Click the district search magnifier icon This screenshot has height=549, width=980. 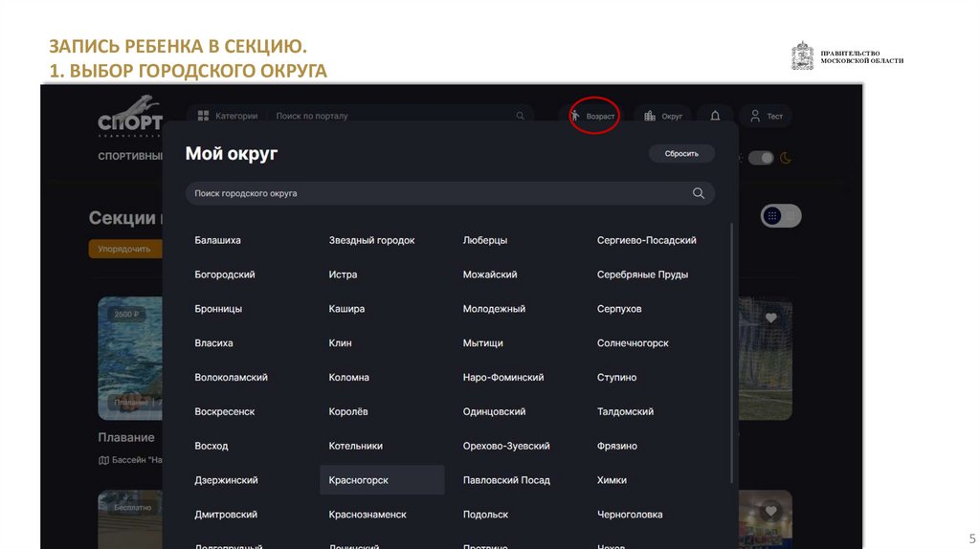coord(699,193)
